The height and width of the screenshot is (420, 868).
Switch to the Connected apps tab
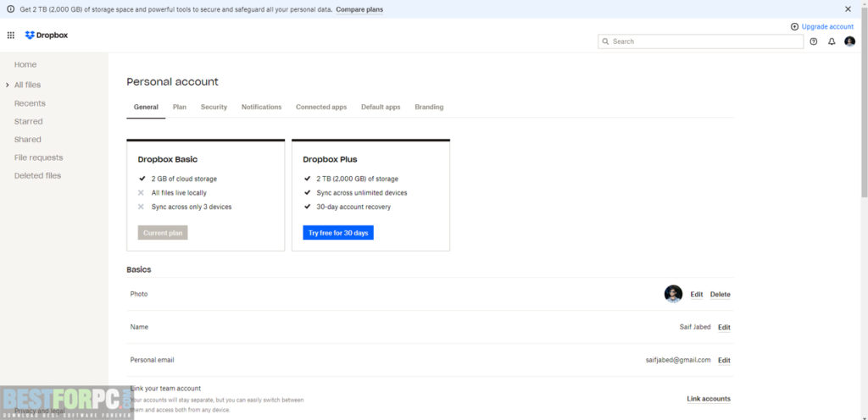point(321,108)
